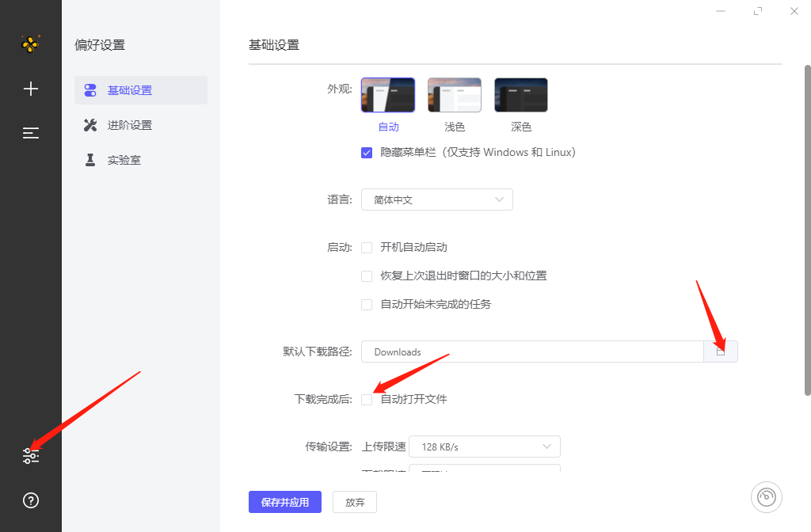Click the 实验室 lab icon
Viewport: 811px width, 532px height.
(x=90, y=160)
